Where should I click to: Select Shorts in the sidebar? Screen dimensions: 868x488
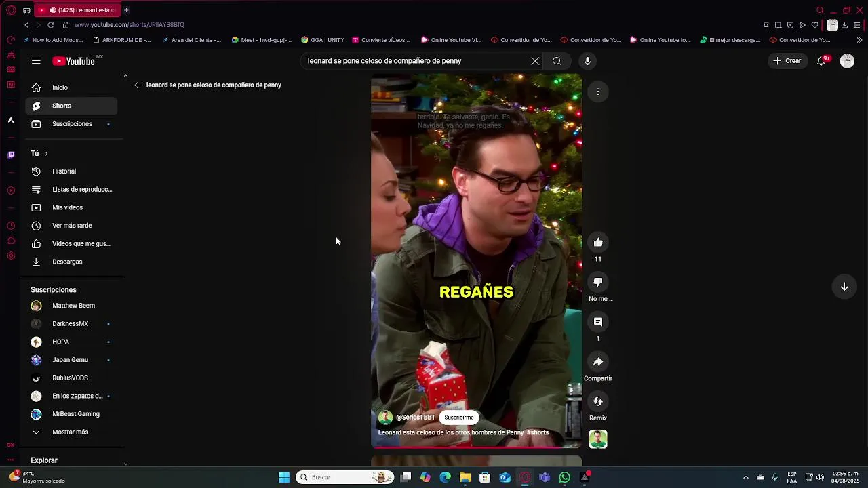pos(71,106)
